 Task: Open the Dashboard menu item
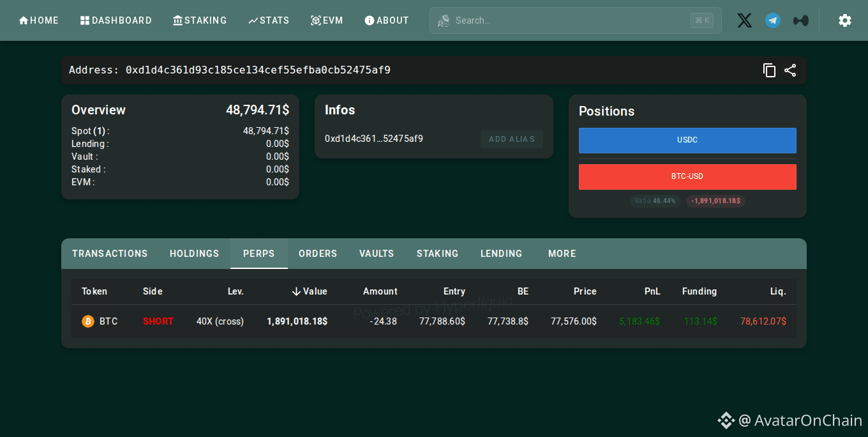point(116,20)
